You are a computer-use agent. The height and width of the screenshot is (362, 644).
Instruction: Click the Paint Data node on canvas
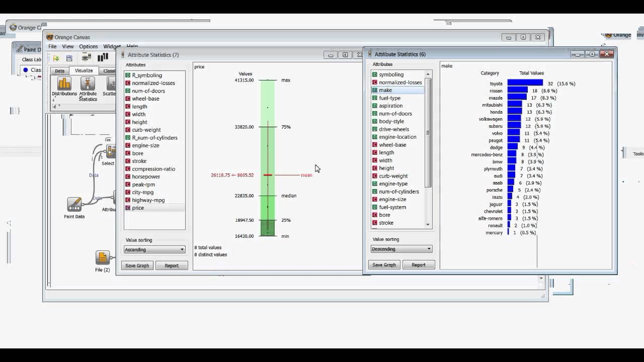point(74,205)
